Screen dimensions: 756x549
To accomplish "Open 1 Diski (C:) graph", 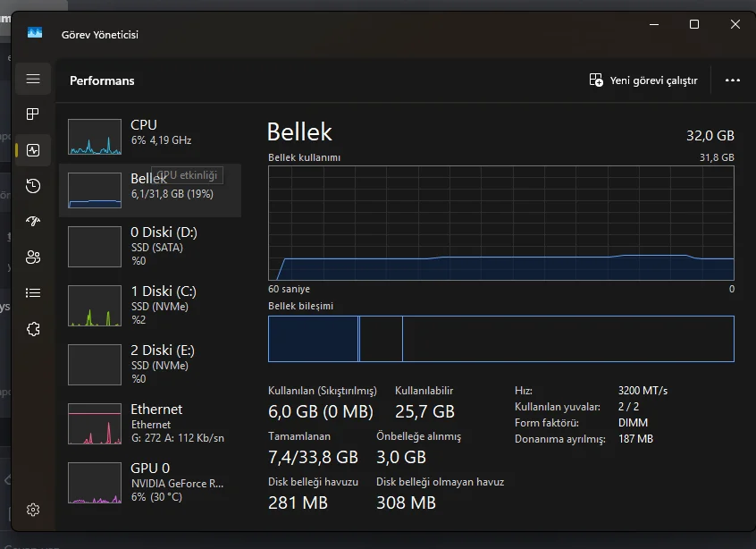I will [95, 305].
